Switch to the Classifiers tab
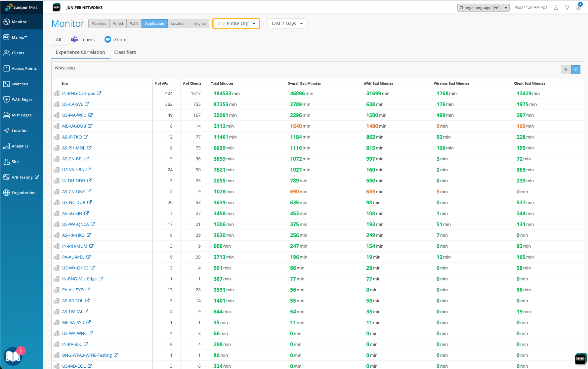 pos(125,52)
